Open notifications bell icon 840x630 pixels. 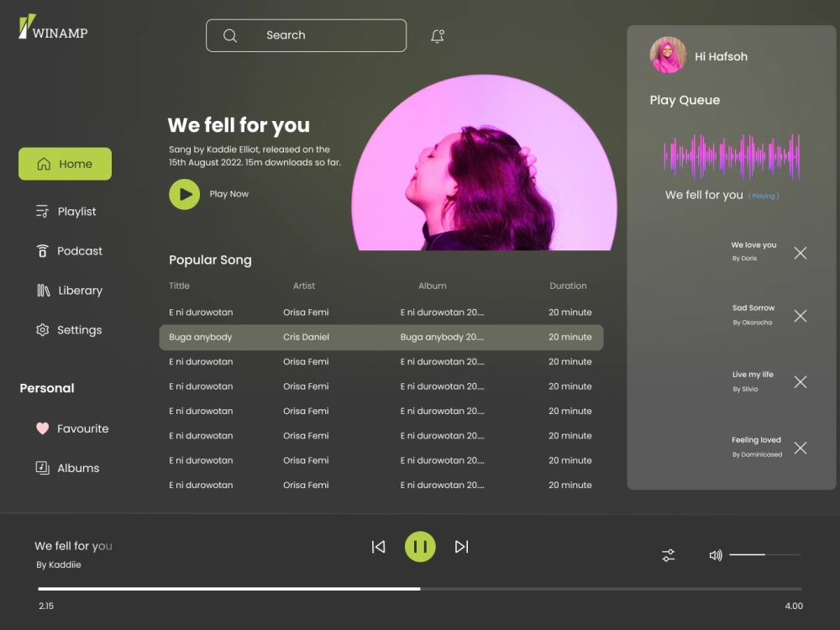tap(438, 36)
